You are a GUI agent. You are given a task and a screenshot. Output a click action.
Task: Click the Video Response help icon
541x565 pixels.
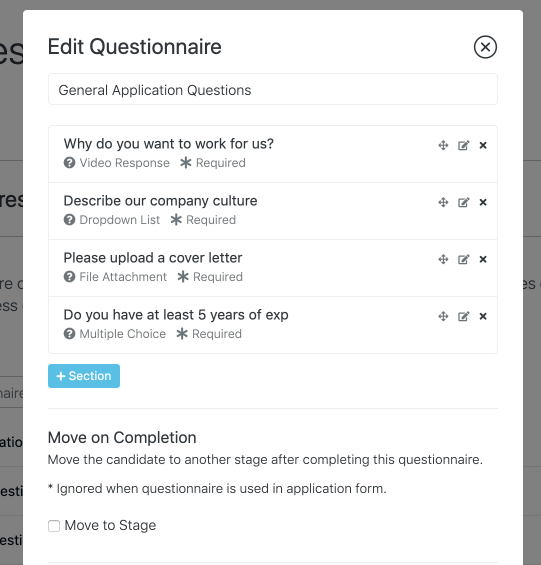pyautogui.click(x=70, y=163)
